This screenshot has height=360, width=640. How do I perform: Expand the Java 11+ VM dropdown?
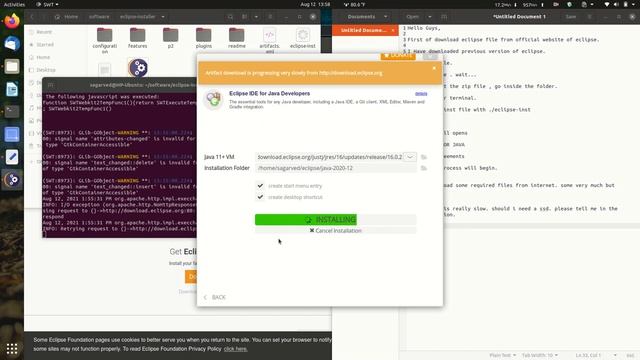[x=410, y=157]
